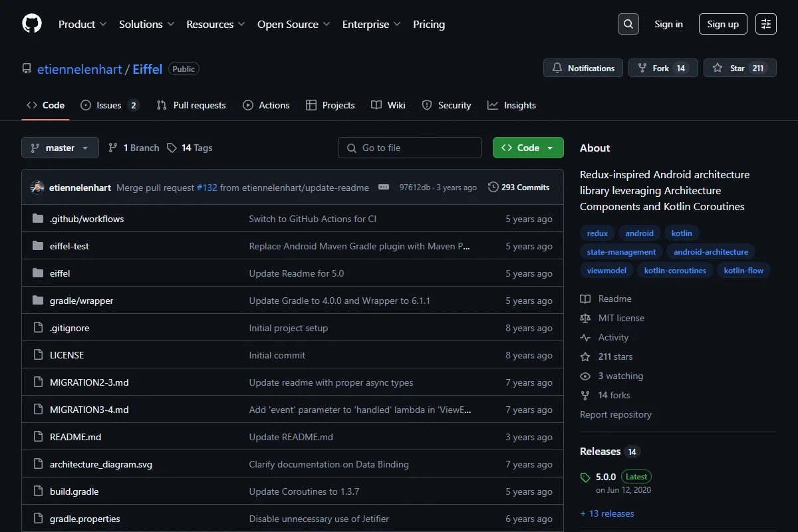The width and height of the screenshot is (798, 532).
Task: Select the kotlin-coroutines topic tag
Action: (x=675, y=271)
